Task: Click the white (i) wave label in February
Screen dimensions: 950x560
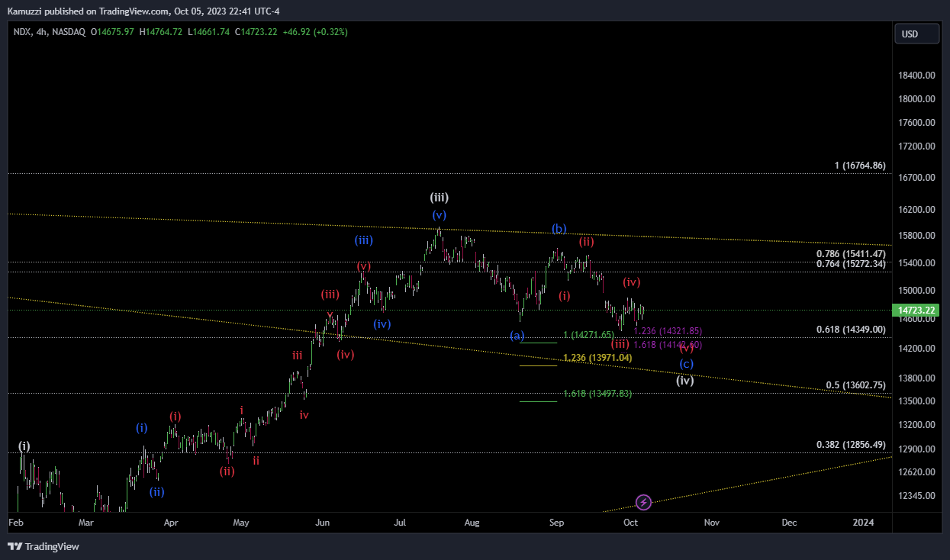Action: tap(24, 446)
